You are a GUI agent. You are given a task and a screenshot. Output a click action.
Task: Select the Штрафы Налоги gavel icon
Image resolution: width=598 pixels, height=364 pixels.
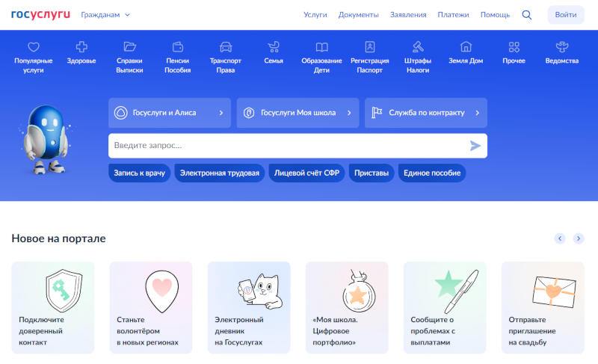417,47
